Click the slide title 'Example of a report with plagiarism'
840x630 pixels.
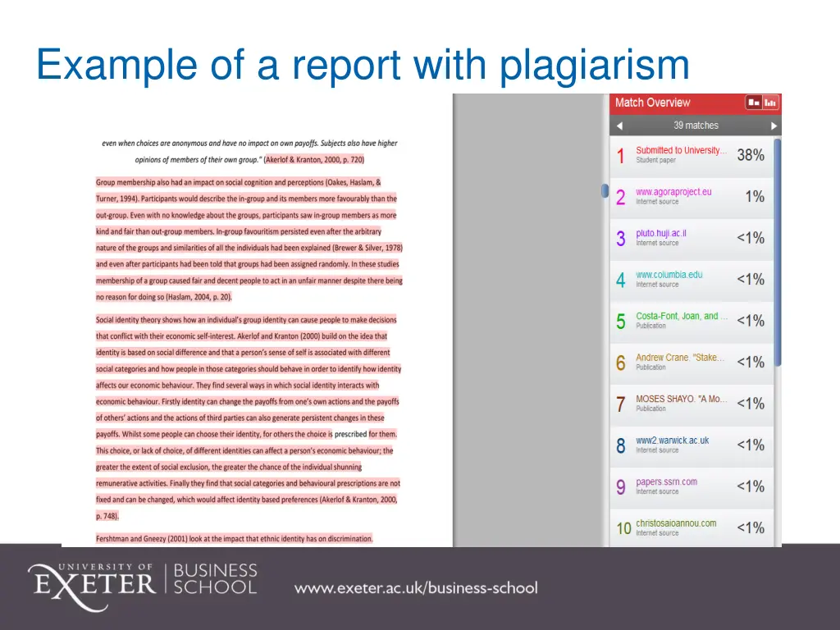[x=363, y=65]
